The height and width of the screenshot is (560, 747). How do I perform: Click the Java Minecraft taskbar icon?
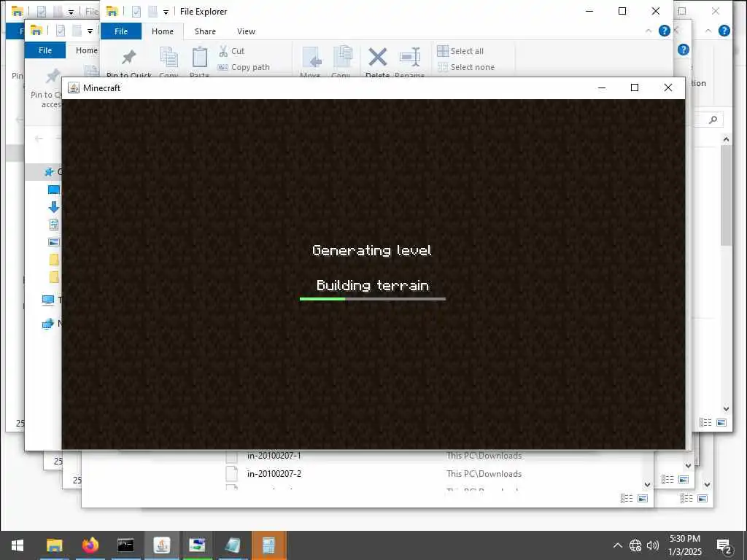pos(161,545)
